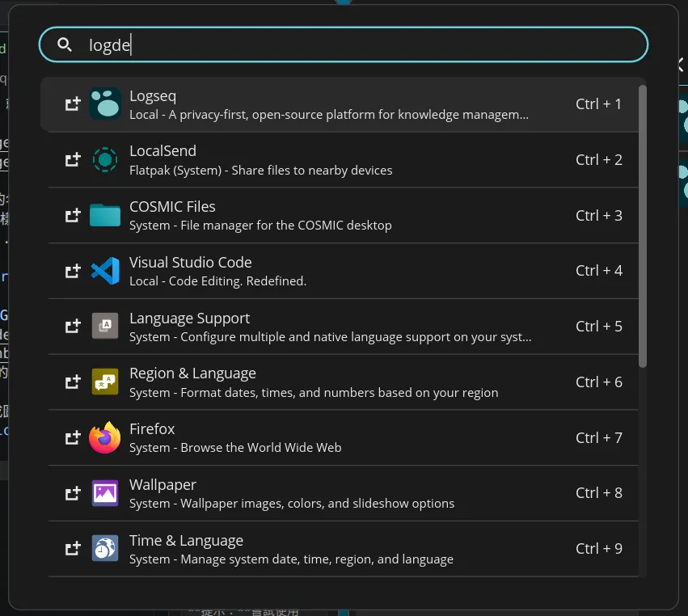This screenshot has width=688, height=616.
Task: Click the COSMIC Files folder icon
Action: point(105,215)
